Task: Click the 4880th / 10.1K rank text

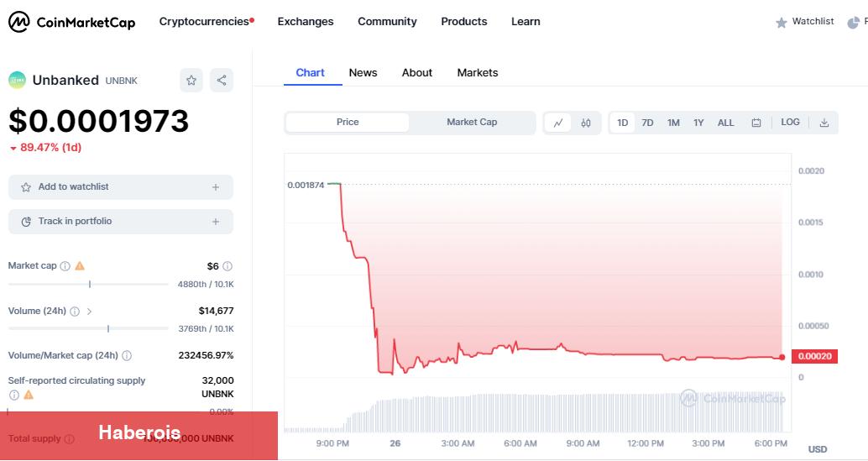Action: [x=206, y=285]
